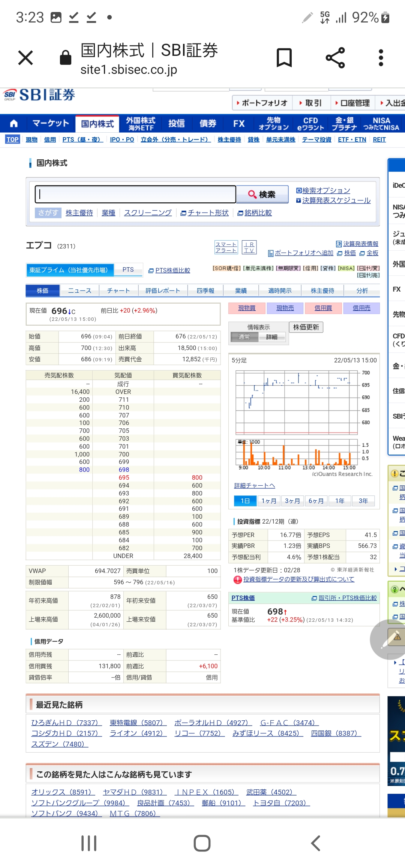Open the 外国株式 海外ETF menu
The height and width of the screenshot is (868, 405).
[x=141, y=124]
